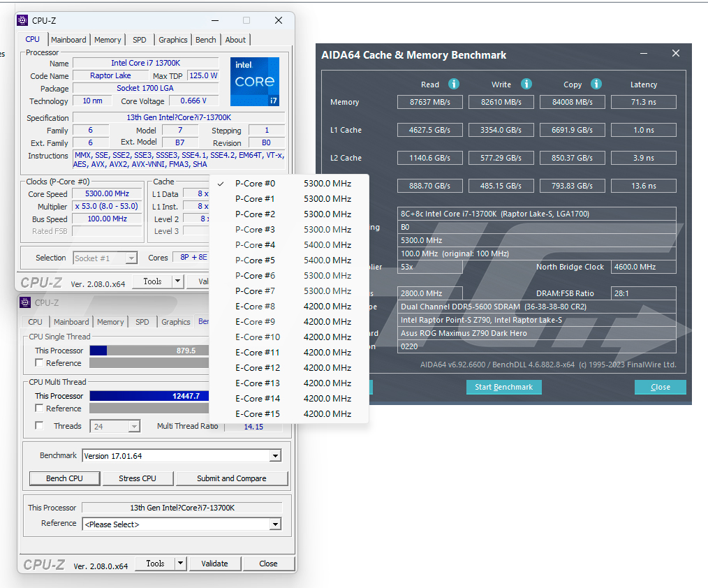Close the CPU-Z processor window via its title bar X
The image size is (708, 588).
[x=279, y=20]
